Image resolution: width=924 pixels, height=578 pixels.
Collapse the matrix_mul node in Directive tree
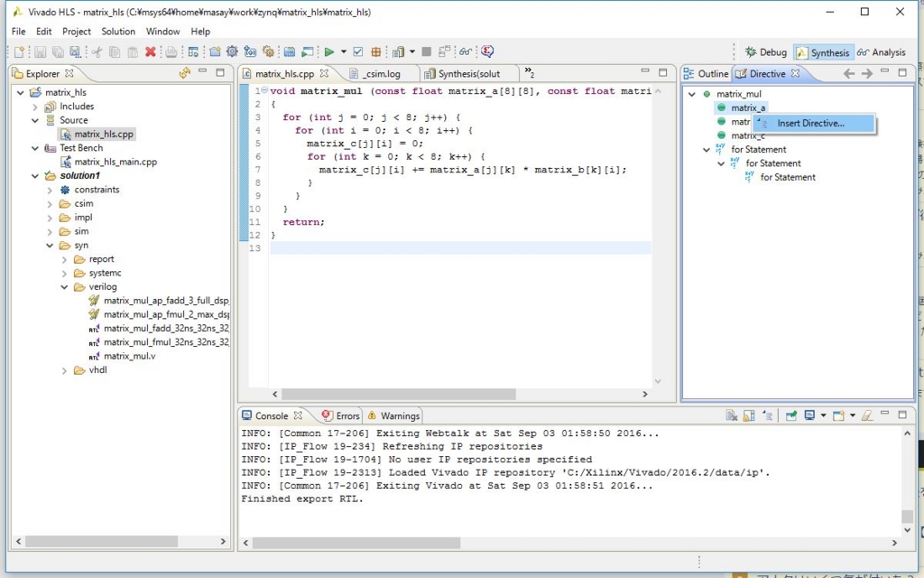point(692,94)
